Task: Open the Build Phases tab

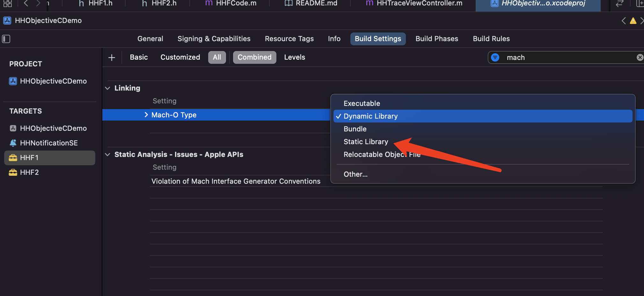Action: pos(437,39)
